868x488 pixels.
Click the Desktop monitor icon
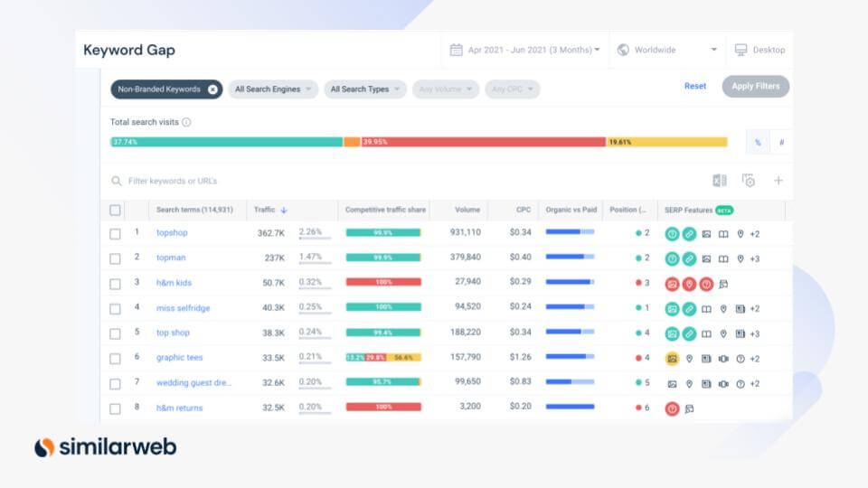tap(741, 50)
